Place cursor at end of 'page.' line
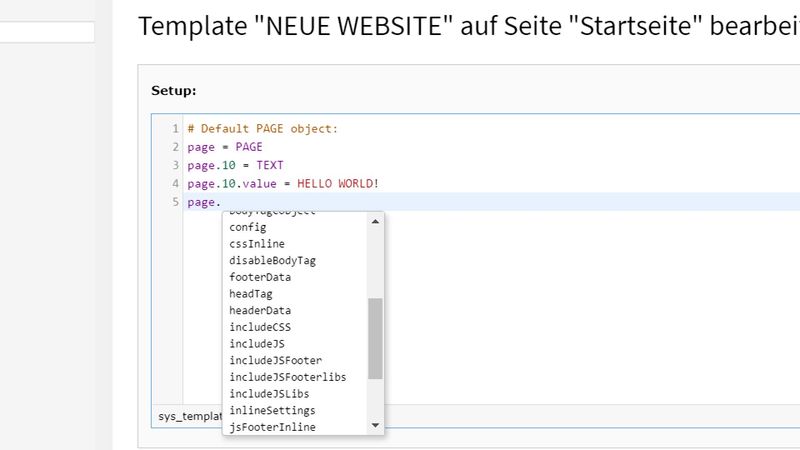 coord(223,202)
